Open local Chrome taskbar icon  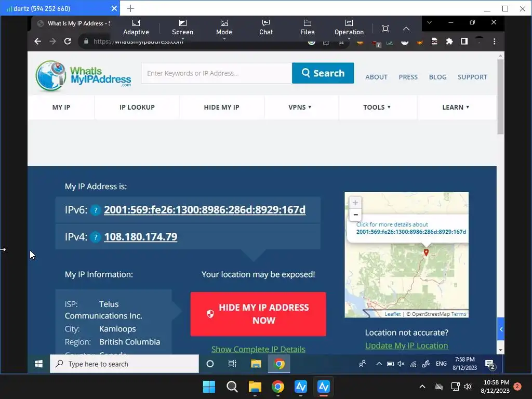tap(278, 387)
